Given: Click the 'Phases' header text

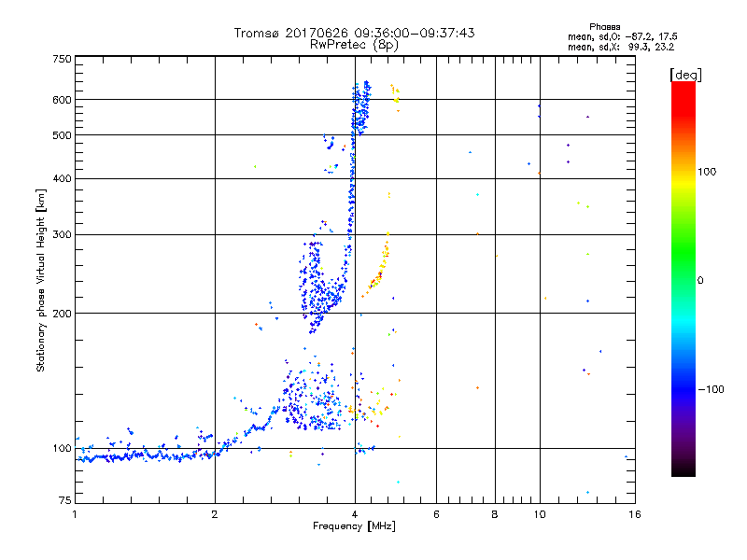Looking at the screenshot, I should tap(604, 27).
